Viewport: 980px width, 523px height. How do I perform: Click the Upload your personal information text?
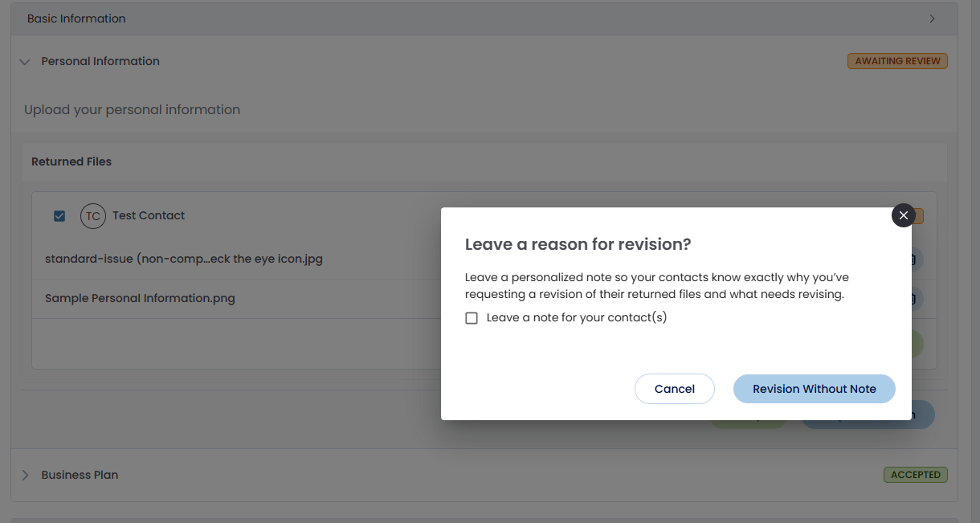pyautogui.click(x=132, y=109)
